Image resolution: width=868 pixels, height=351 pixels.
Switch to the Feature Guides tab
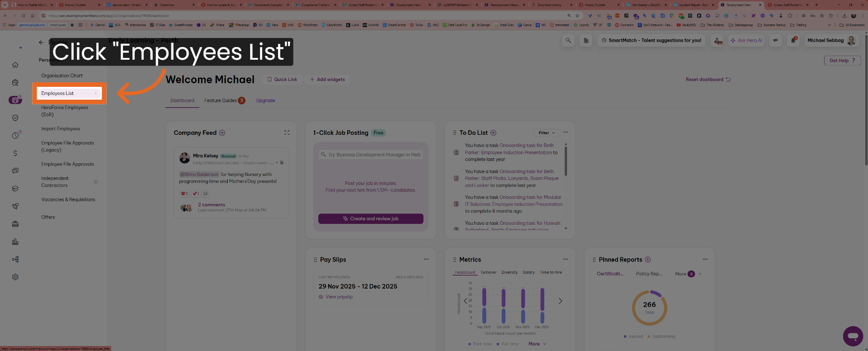tap(225, 100)
